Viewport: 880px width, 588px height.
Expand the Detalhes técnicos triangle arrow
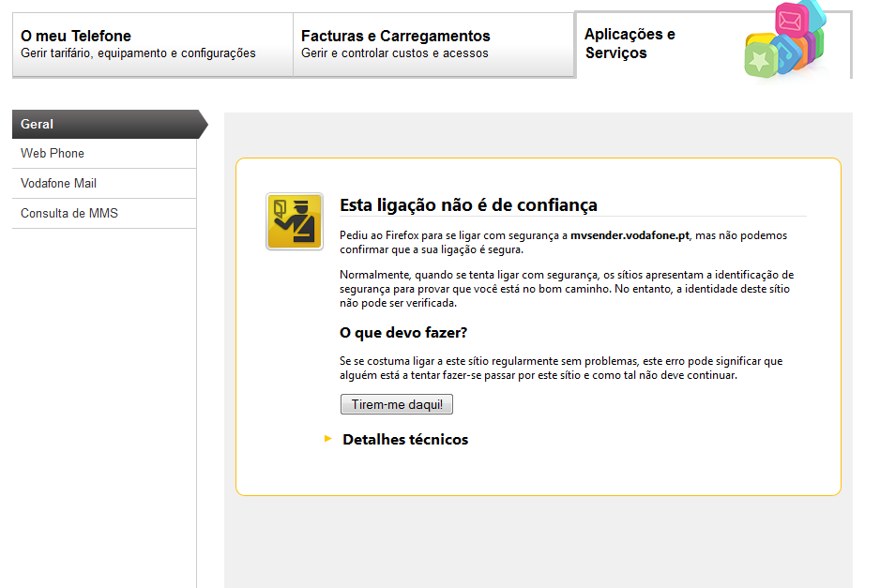point(327,438)
